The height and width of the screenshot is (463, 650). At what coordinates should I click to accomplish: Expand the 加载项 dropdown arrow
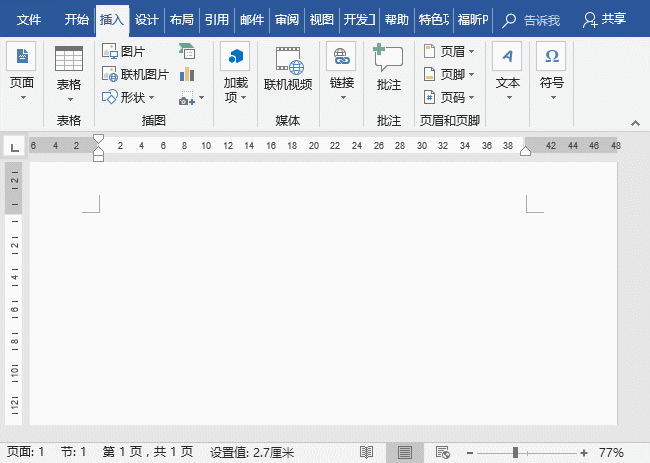(x=243, y=98)
